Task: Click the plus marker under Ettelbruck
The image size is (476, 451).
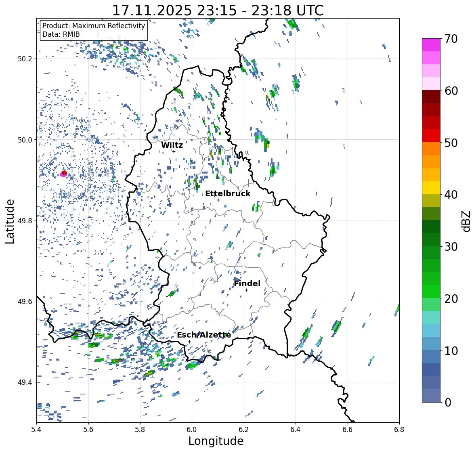Action: (x=218, y=200)
